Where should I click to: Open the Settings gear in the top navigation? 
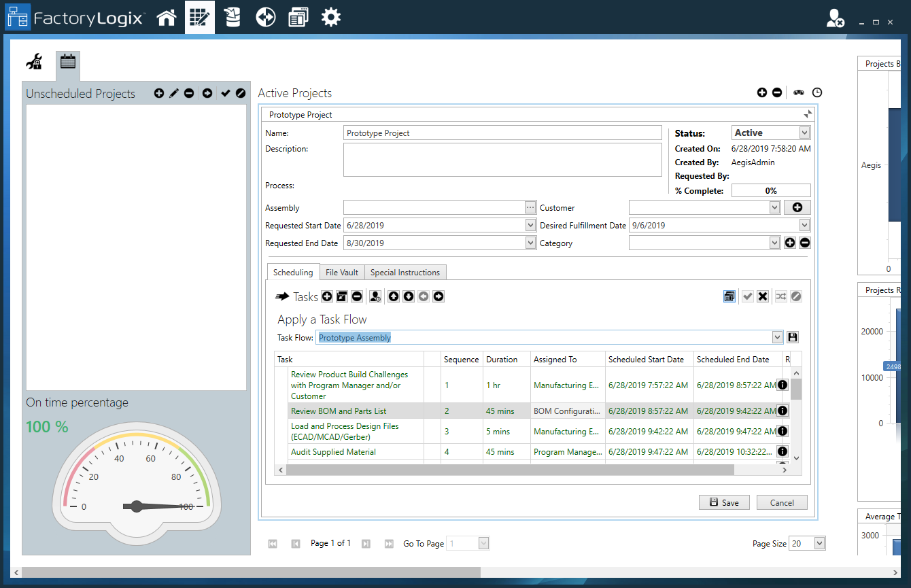(331, 17)
